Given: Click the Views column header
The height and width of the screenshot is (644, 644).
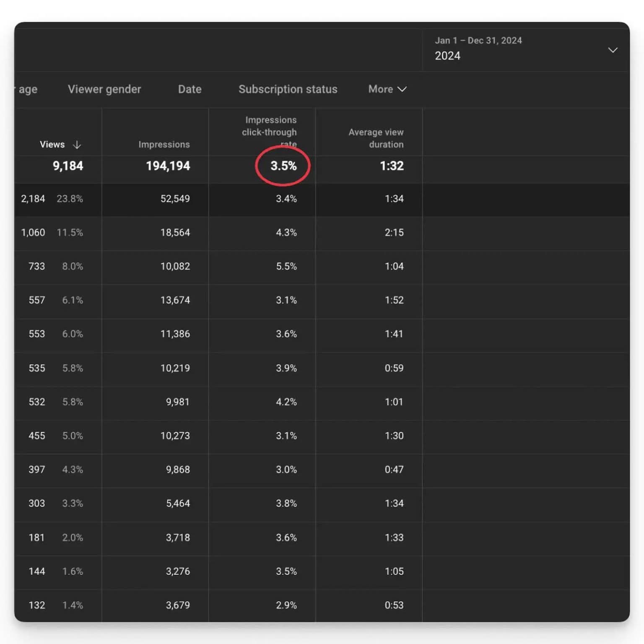Looking at the screenshot, I should [x=52, y=145].
